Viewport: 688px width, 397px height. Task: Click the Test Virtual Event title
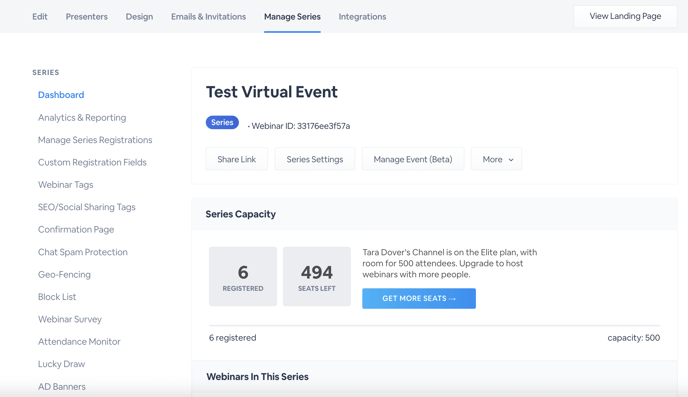click(x=272, y=92)
